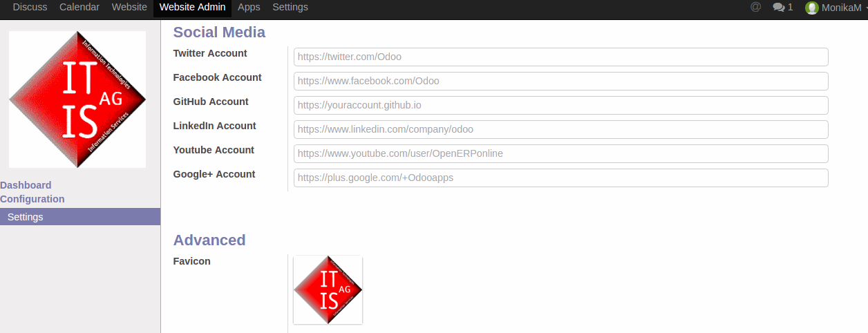Select the sidebar Settings entry
This screenshot has width=868, height=333.
coord(80,217)
